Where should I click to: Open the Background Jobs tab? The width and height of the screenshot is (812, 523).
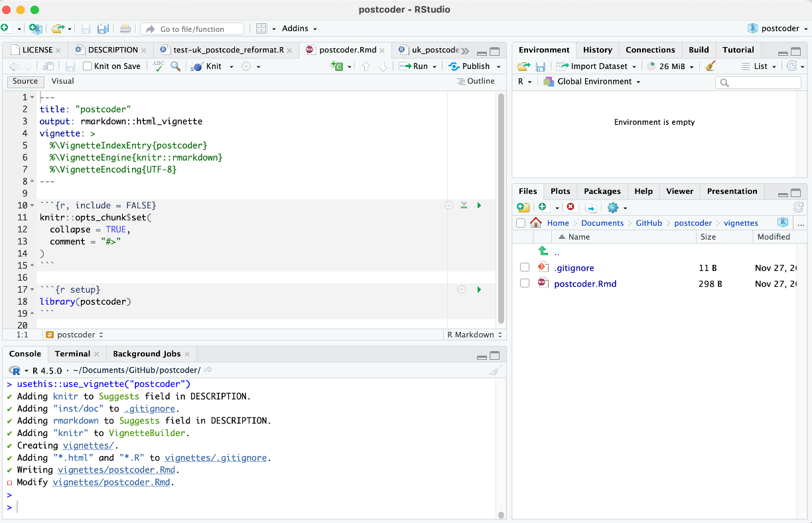pos(146,354)
